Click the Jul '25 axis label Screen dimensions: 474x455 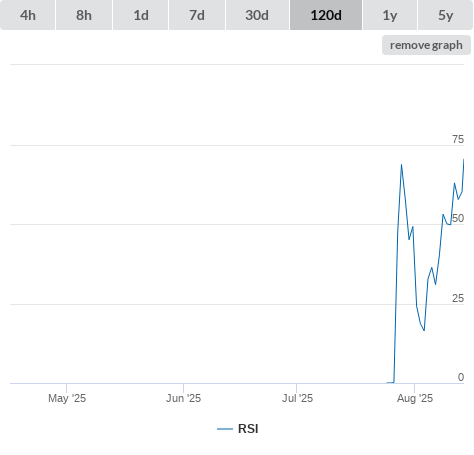click(x=297, y=398)
